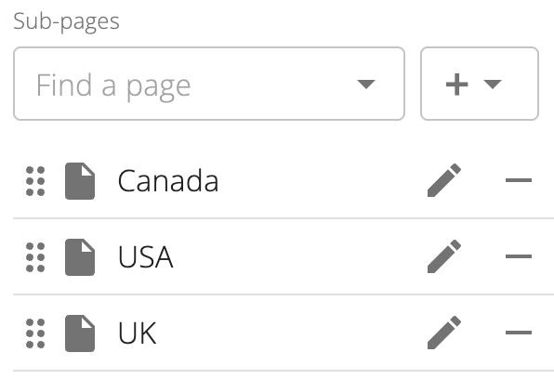The height and width of the screenshot is (392, 554).
Task: Click the drag handle beside UK
Action: click(x=35, y=333)
